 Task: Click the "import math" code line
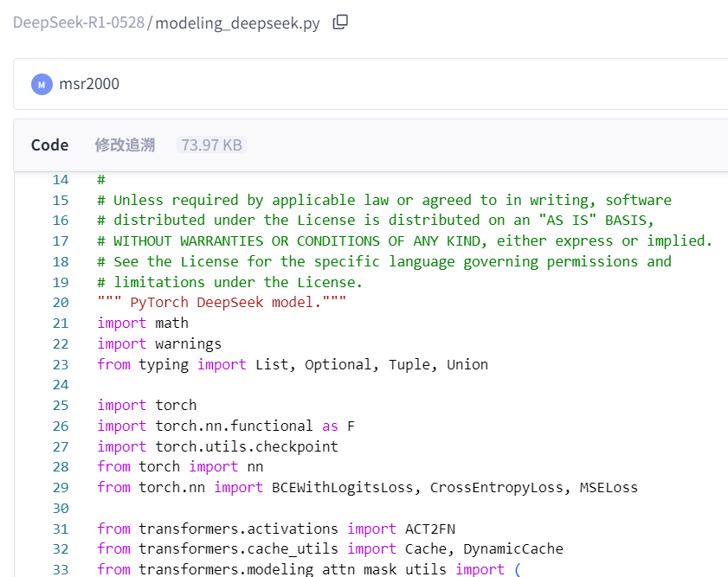pos(143,323)
